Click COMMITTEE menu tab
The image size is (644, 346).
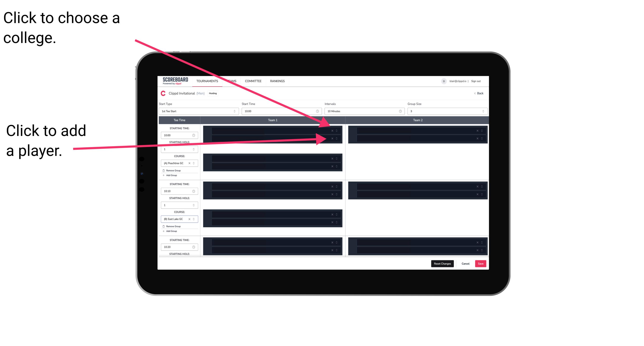point(254,81)
